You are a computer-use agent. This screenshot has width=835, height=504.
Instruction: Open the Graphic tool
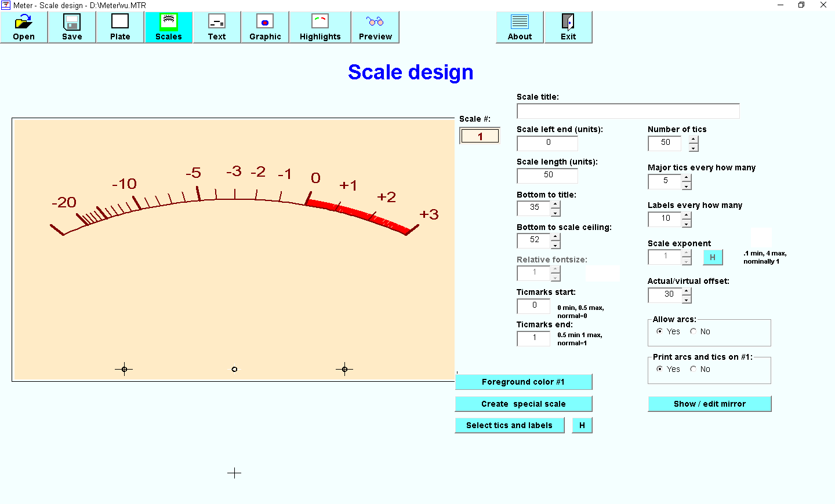(265, 27)
